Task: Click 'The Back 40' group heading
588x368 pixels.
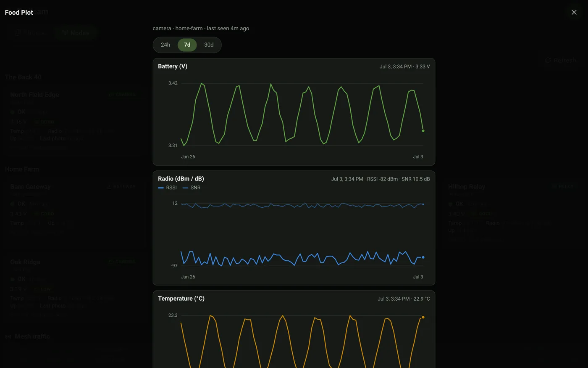Action: point(23,77)
